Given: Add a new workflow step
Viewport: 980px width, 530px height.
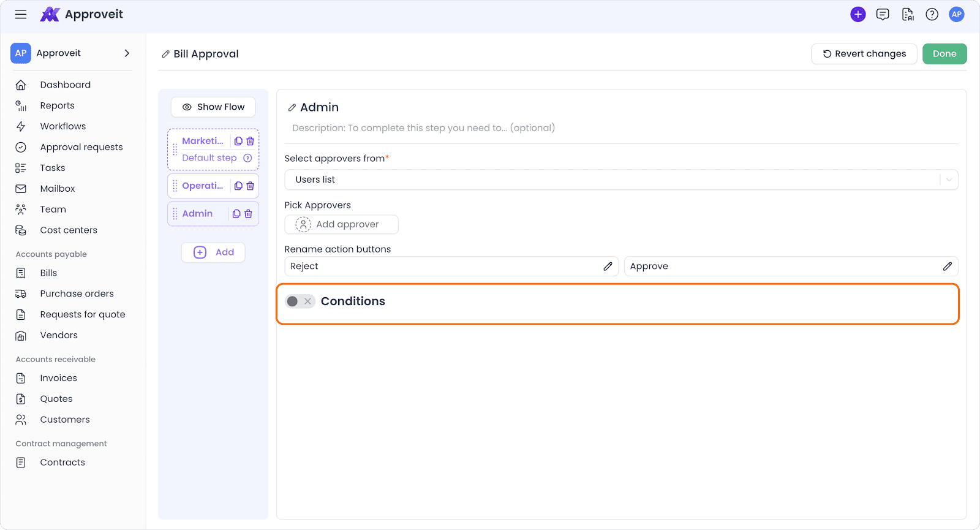Looking at the screenshot, I should (213, 252).
